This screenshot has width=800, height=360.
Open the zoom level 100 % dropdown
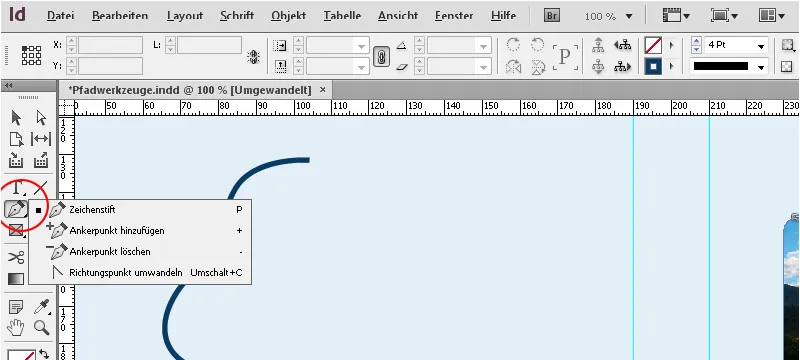629,16
